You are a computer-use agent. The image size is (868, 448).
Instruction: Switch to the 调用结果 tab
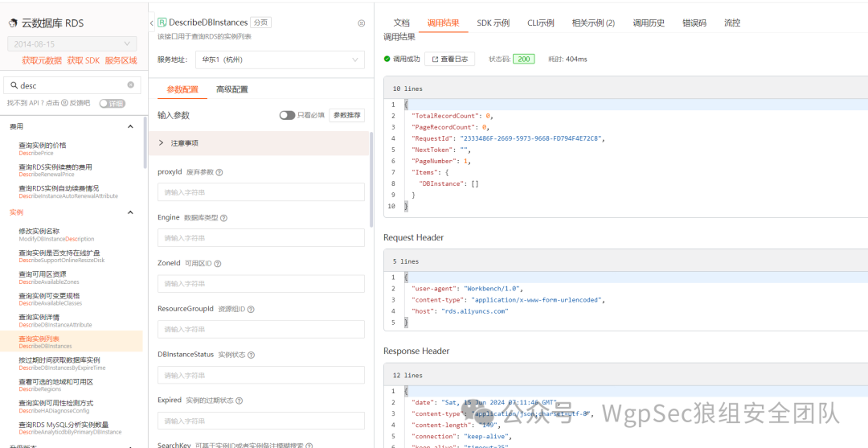pyautogui.click(x=444, y=23)
